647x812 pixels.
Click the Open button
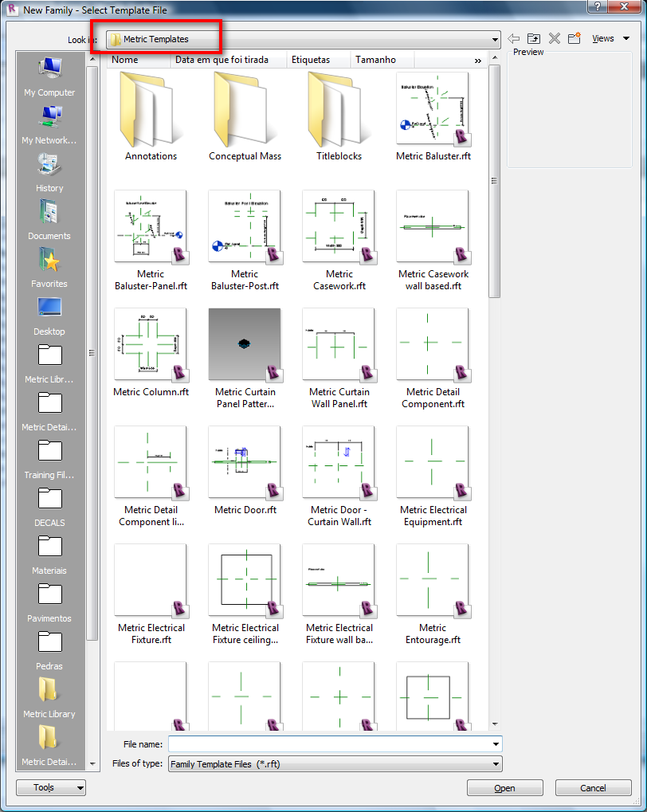click(504, 787)
